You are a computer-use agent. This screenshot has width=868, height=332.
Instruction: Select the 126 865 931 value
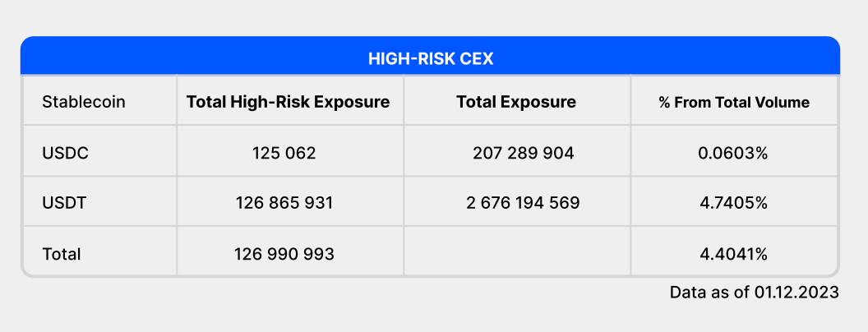[x=284, y=202]
